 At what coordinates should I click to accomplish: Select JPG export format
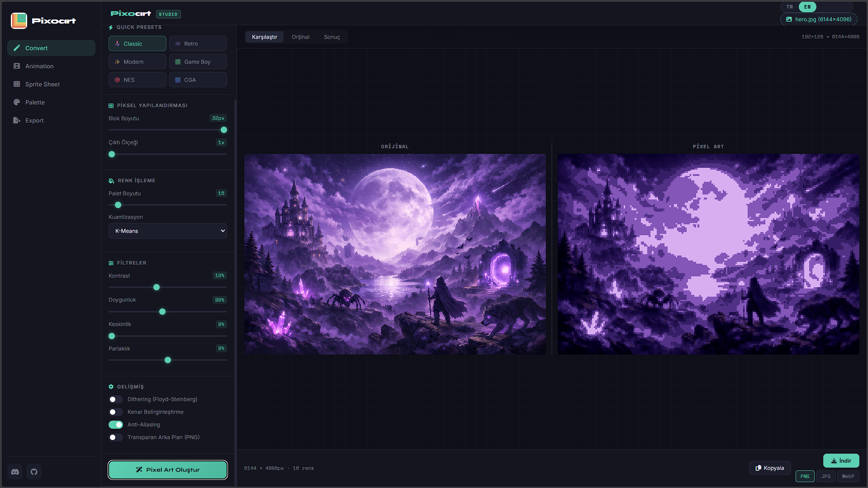tap(826, 476)
